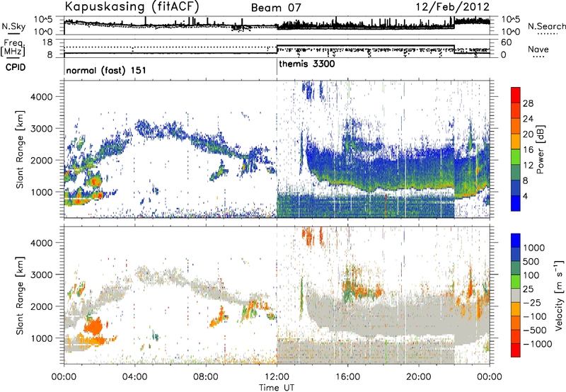The height and width of the screenshot is (392, 566).
Task: Click the '1000' Velocity colorbar tick
Action: tap(534, 248)
